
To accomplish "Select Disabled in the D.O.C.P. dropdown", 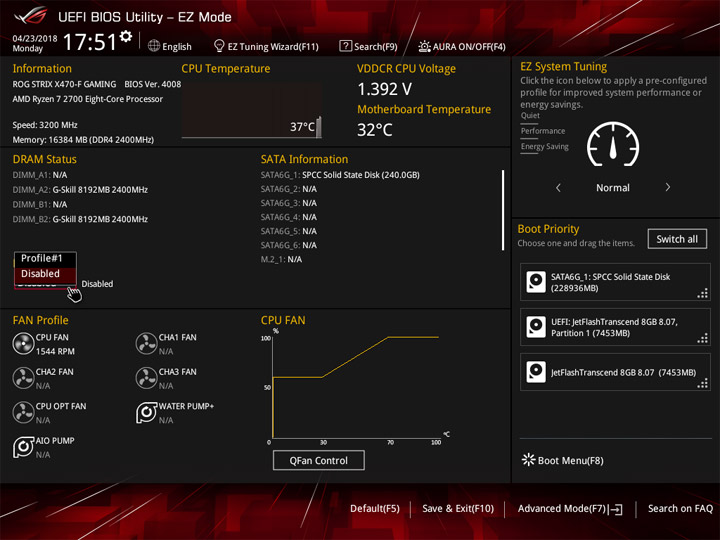I will tap(45, 274).
